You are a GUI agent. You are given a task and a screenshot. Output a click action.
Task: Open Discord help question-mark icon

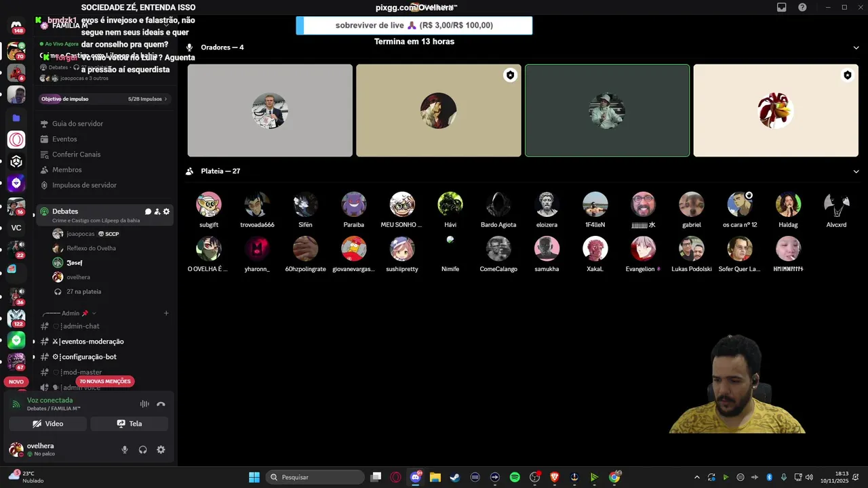point(802,7)
